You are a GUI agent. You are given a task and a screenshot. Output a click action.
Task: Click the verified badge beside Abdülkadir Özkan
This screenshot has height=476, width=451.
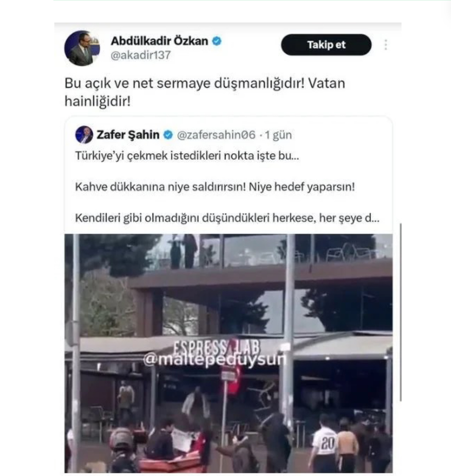[216, 41]
